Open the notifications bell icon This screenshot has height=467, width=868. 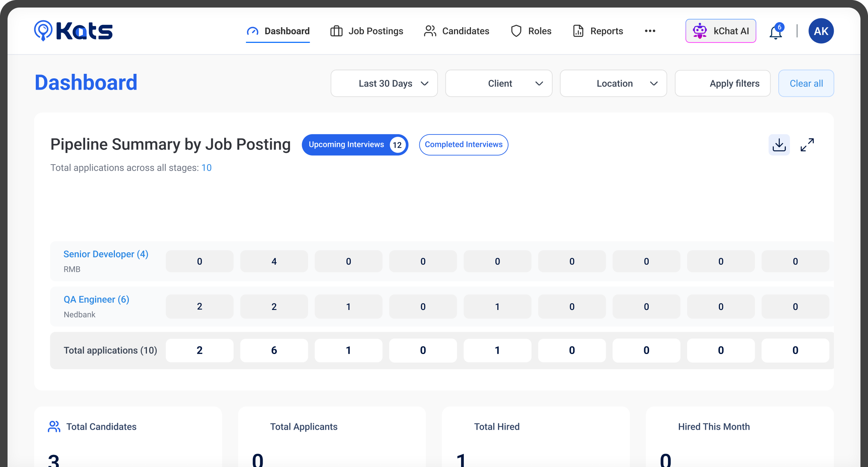(775, 32)
